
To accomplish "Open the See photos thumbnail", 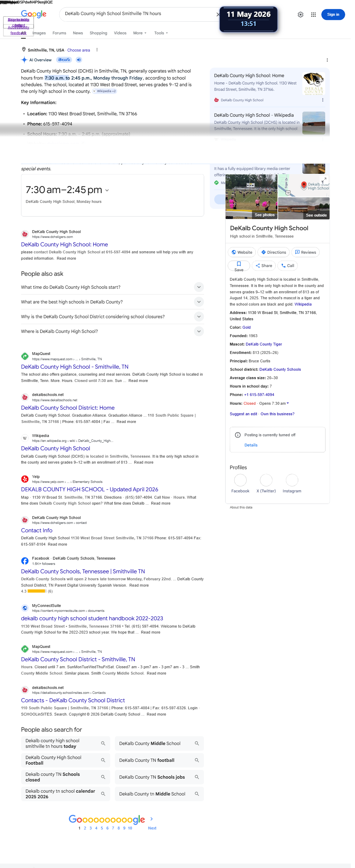I will 252,197.
